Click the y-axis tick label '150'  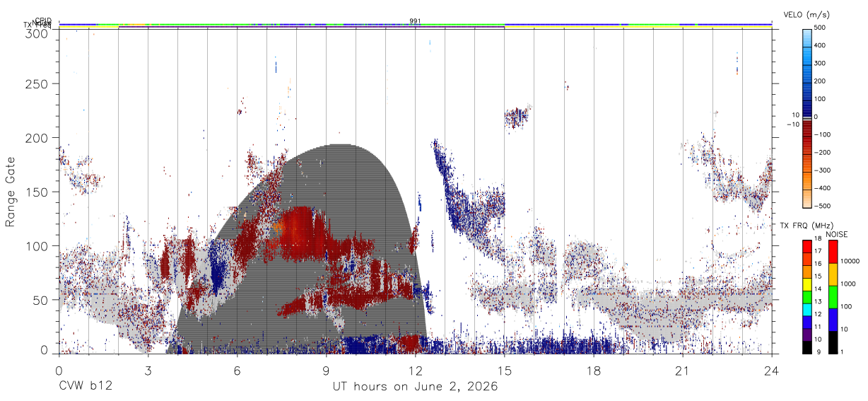(37, 192)
